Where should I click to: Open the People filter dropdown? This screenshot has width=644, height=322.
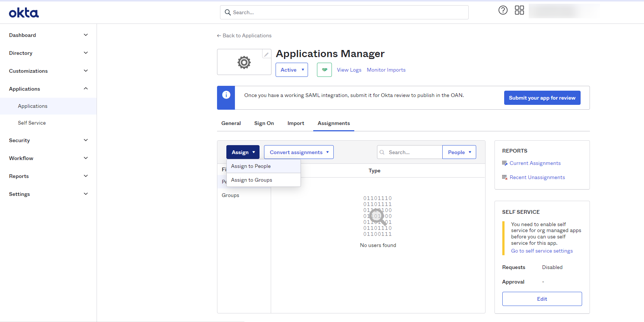tap(459, 152)
